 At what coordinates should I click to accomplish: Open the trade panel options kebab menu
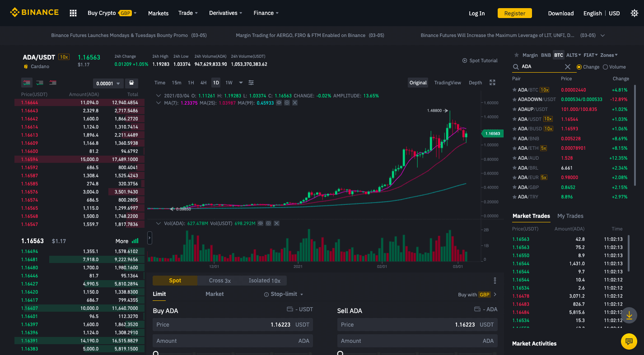pyautogui.click(x=495, y=281)
